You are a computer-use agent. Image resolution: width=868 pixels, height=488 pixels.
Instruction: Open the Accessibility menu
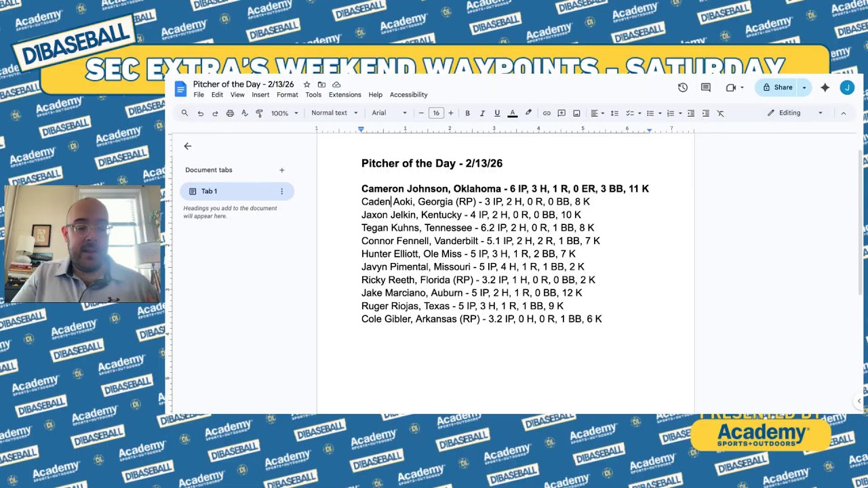point(409,95)
